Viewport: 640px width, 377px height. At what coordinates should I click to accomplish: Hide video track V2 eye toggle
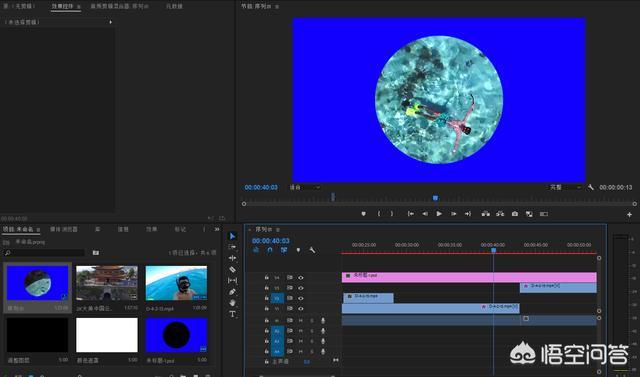click(301, 298)
